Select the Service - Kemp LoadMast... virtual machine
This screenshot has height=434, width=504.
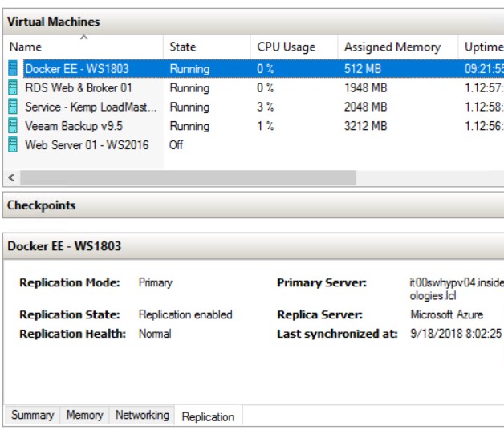(x=91, y=107)
